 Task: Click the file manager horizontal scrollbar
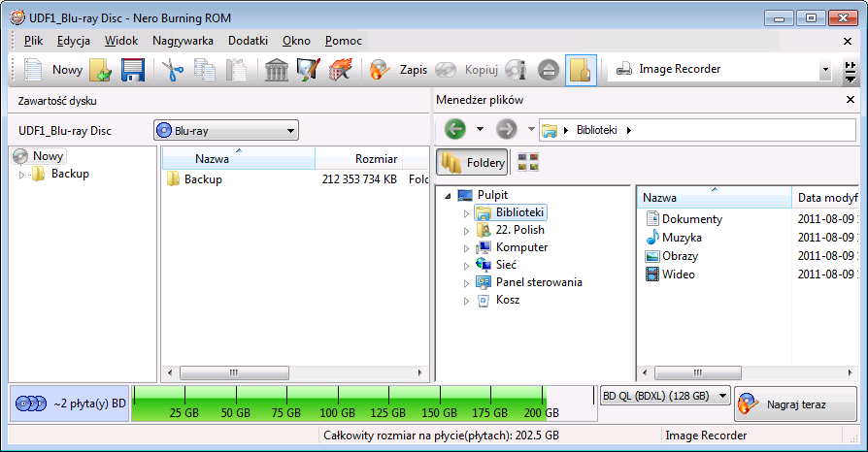pos(697,372)
